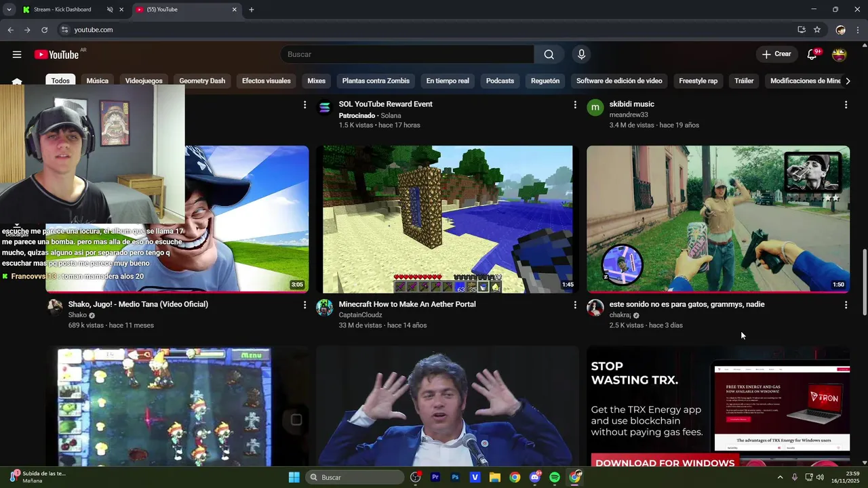Open Chrome tab search dropdown
The image size is (868, 488).
(x=9, y=9)
